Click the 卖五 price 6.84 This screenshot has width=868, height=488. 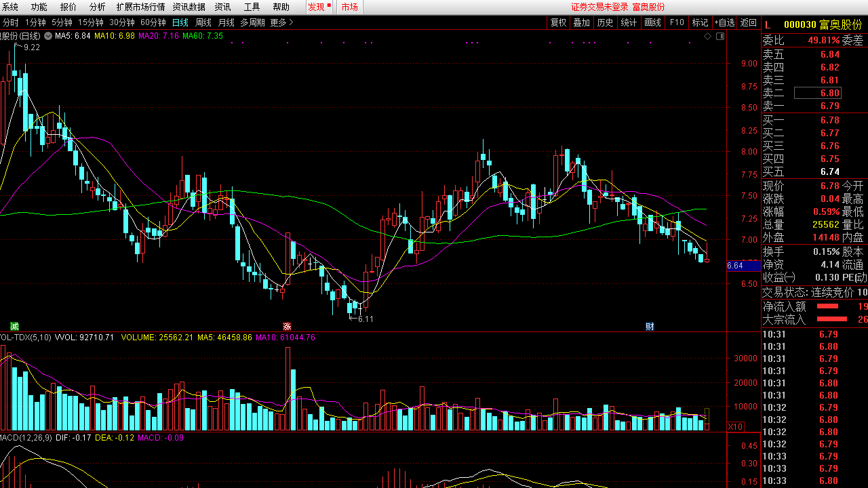[829, 54]
